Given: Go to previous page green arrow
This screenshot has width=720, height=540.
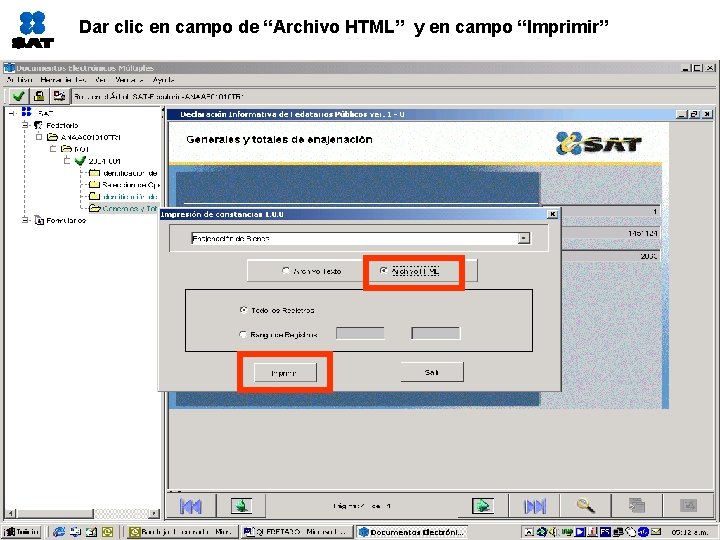Looking at the screenshot, I should pyautogui.click(x=241, y=506).
